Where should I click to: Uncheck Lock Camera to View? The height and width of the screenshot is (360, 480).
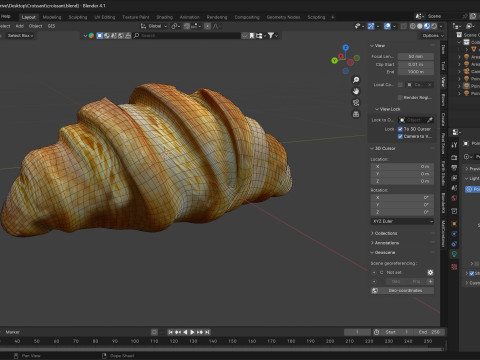pyautogui.click(x=400, y=136)
